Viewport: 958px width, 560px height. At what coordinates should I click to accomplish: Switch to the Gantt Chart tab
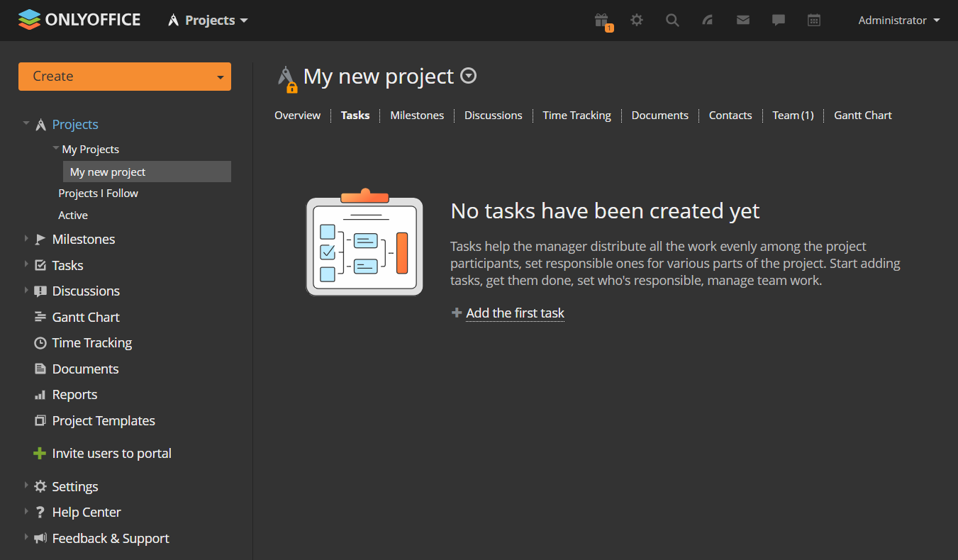point(863,115)
